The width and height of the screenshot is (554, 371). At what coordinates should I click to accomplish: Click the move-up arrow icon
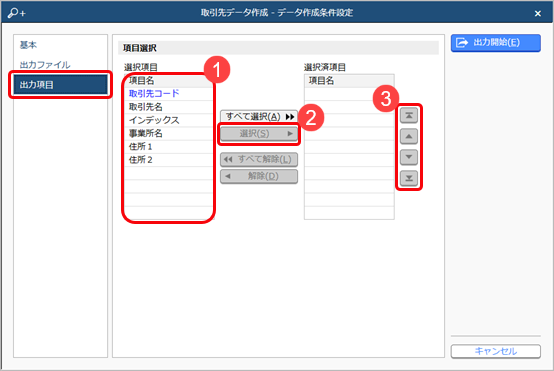point(409,136)
